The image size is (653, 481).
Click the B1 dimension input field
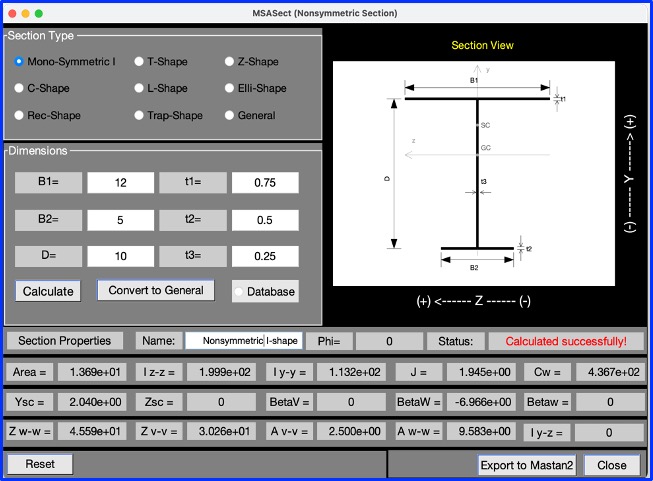click(120, 183)
